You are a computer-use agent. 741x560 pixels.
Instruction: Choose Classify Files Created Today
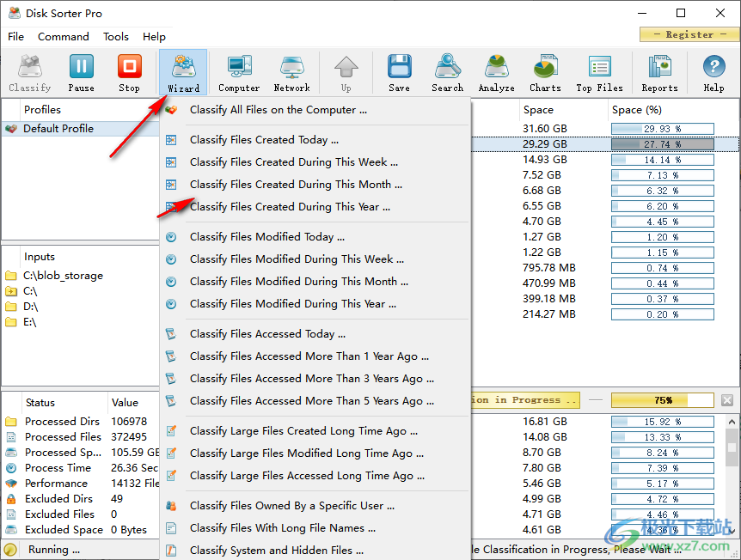(315, 140)
